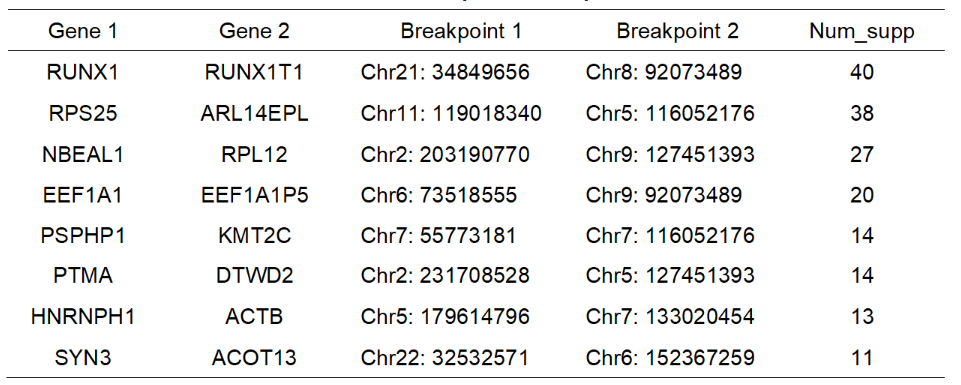This screenshot has width=961, height=385.
Task: Select the Breakpoint 2 column header
Action: (x=678, y=31)
